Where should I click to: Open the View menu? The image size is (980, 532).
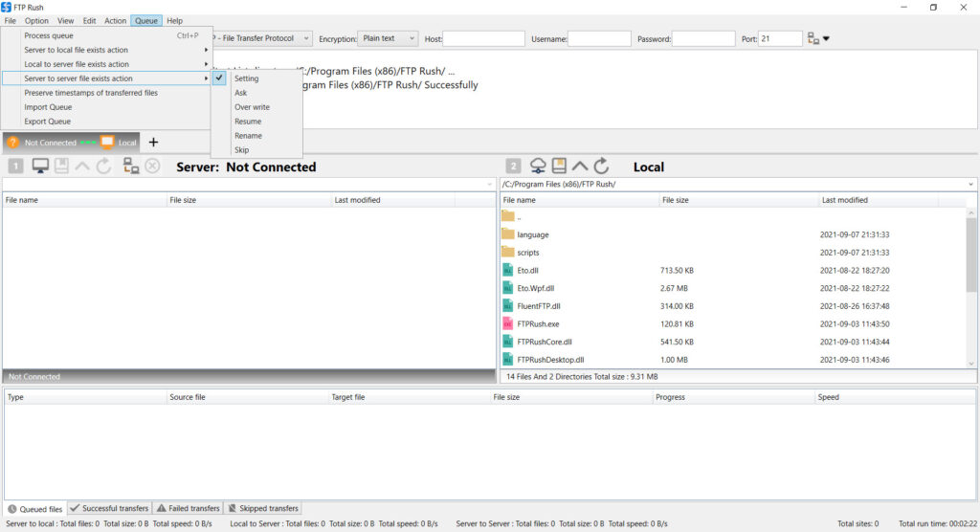coord(65,21)
